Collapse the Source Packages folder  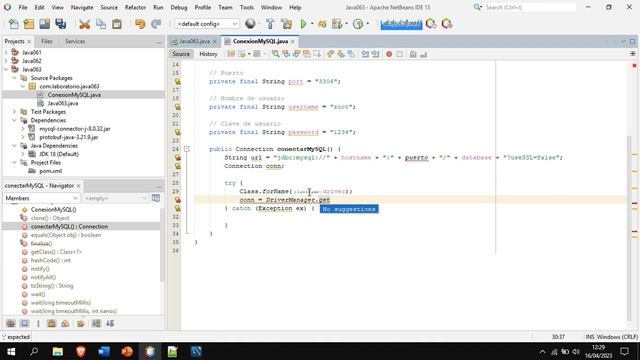click(x=14, y=78)
